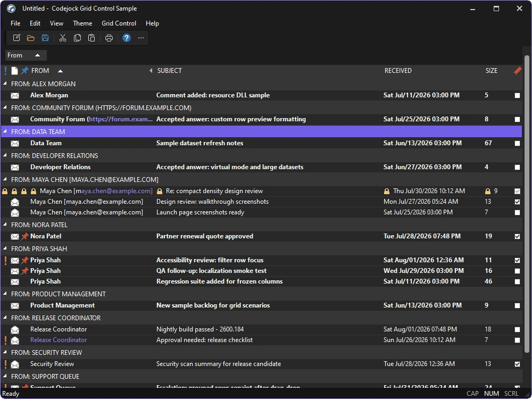
Task: Click the document icon column header
Action: (14, 71)
